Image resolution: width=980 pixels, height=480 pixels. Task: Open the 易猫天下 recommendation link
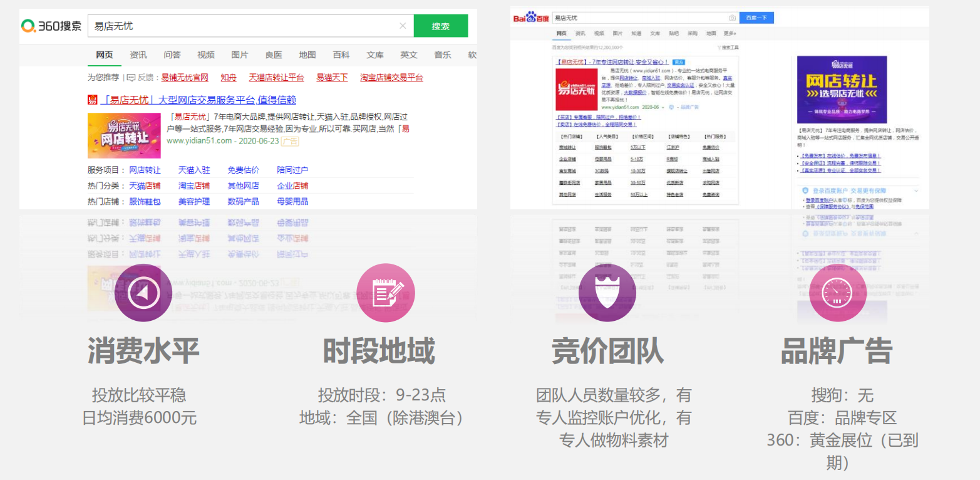pyautogui.click(x=332, y=78)
